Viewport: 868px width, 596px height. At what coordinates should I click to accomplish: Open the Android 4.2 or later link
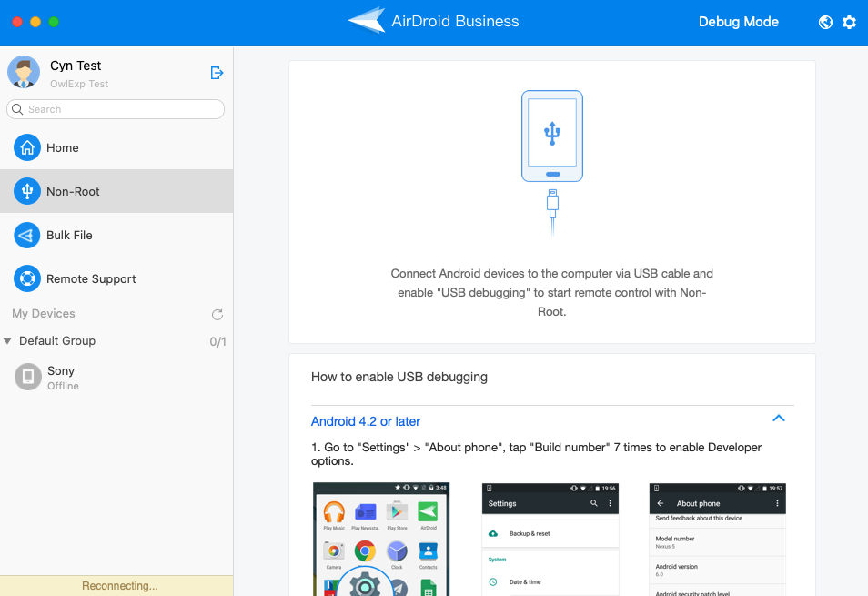[x=366, y=421]
